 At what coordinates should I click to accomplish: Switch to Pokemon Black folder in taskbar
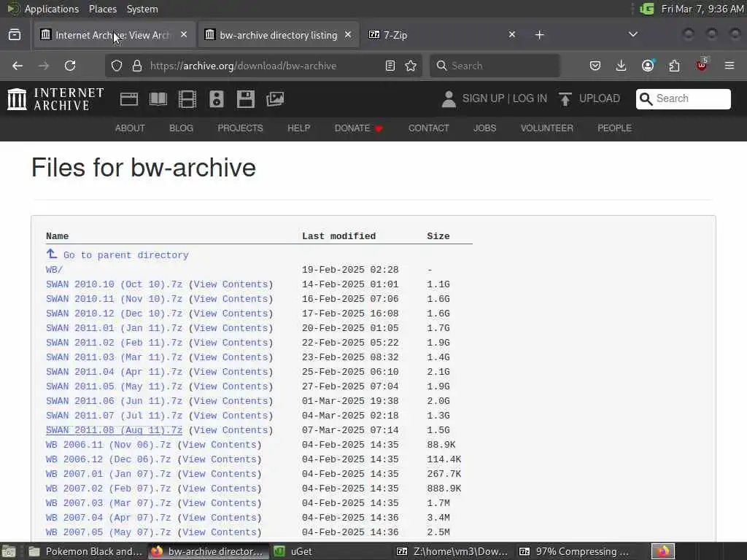(85, 551)
